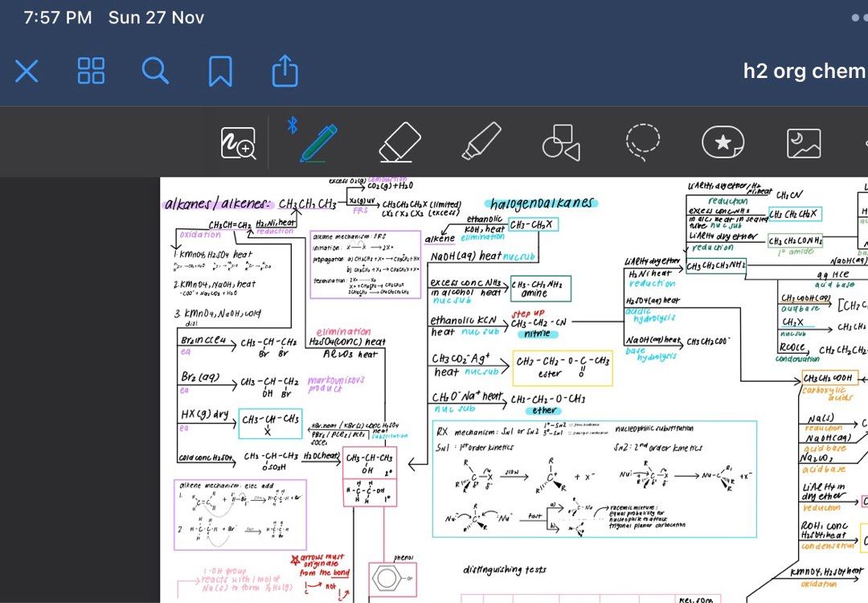Open the shapes tool
This screenshot has height=603, width=868.
560,142
